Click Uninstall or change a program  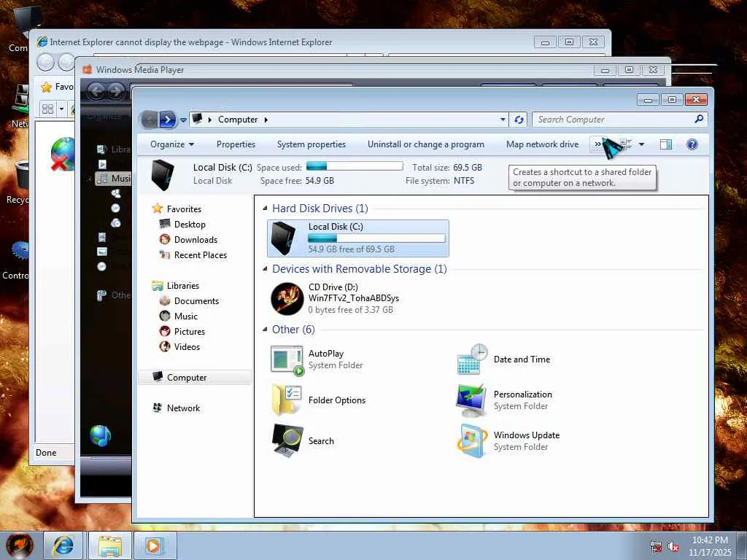[x=425, y=144]
